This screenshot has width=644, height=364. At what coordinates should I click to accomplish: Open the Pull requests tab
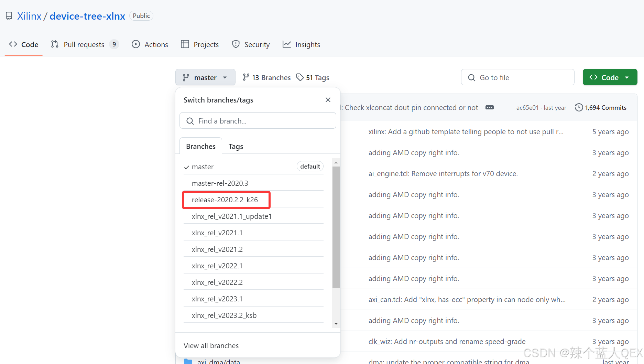[85, 44]
